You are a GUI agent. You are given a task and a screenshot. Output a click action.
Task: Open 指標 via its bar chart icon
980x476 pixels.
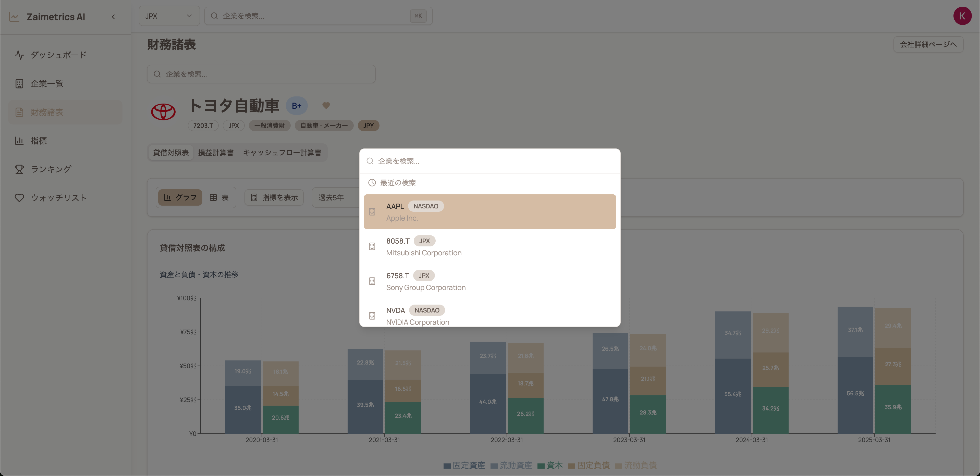pos(19,141)
